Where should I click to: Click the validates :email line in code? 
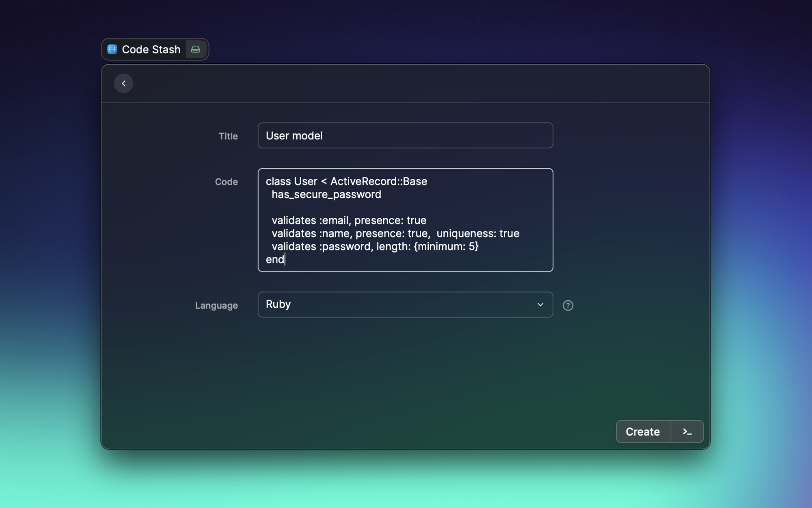tap(348, 220)
